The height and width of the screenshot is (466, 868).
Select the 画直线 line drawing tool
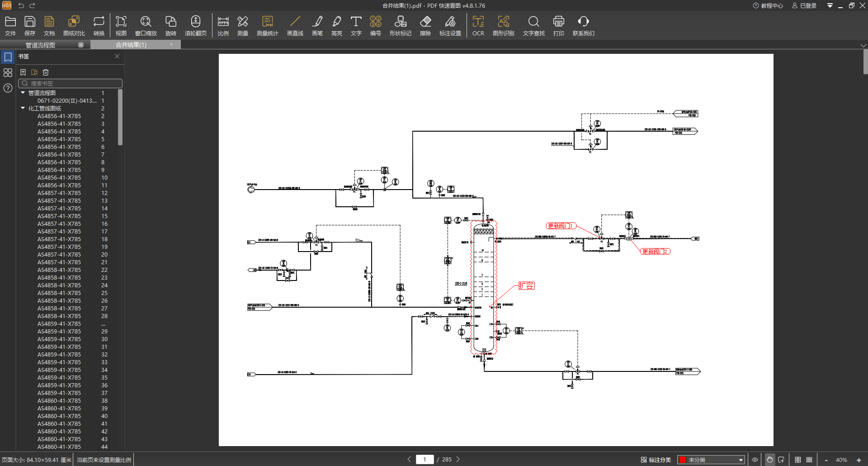point(295,26)
